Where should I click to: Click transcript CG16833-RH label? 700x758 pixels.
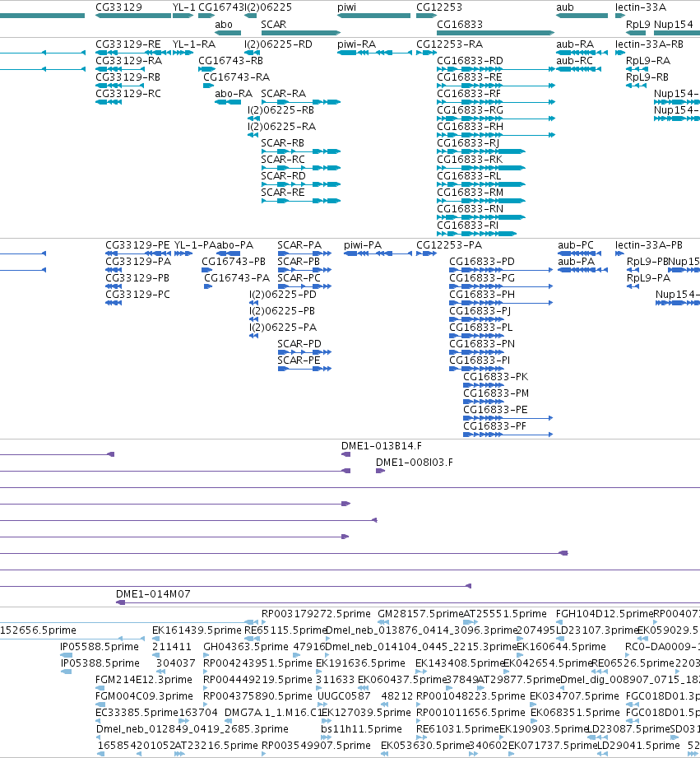(x=470, y=126)
